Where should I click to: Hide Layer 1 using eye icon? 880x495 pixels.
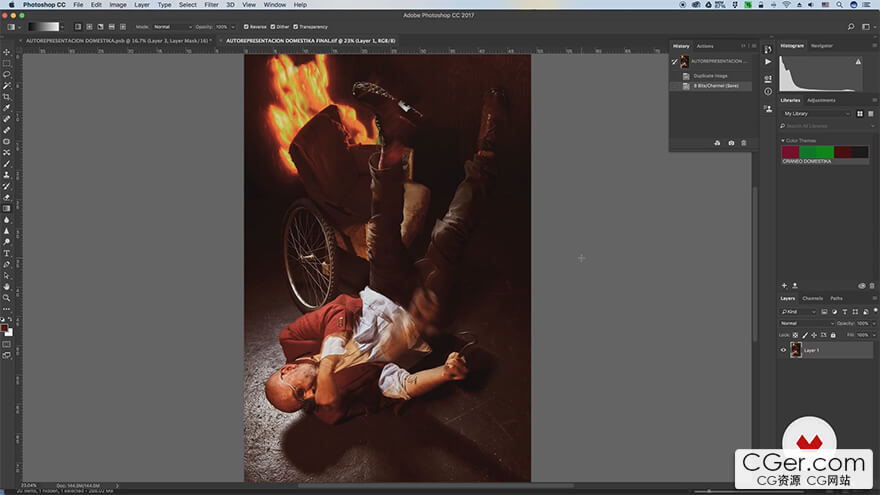point(784,351)
